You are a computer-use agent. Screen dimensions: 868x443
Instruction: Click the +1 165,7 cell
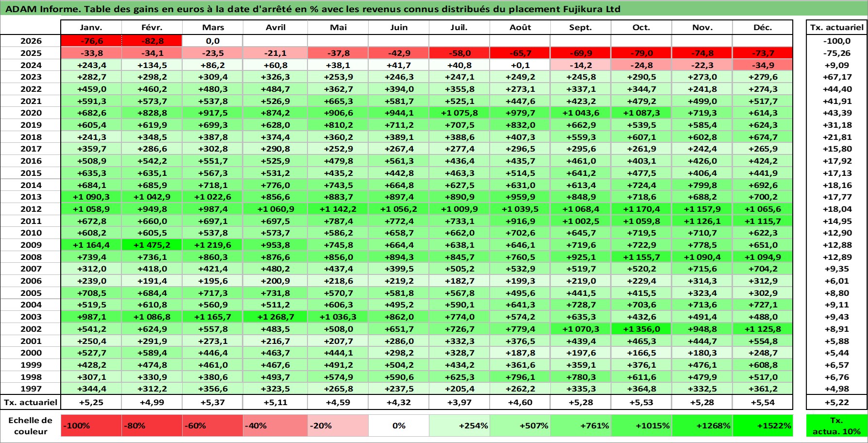click(213, 317)
